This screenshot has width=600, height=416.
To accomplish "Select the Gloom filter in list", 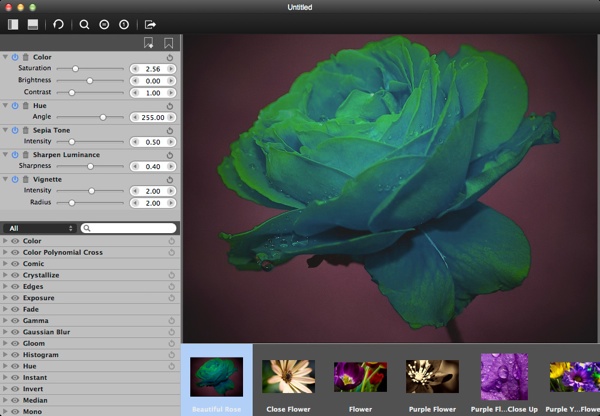I will click(32, 344).
